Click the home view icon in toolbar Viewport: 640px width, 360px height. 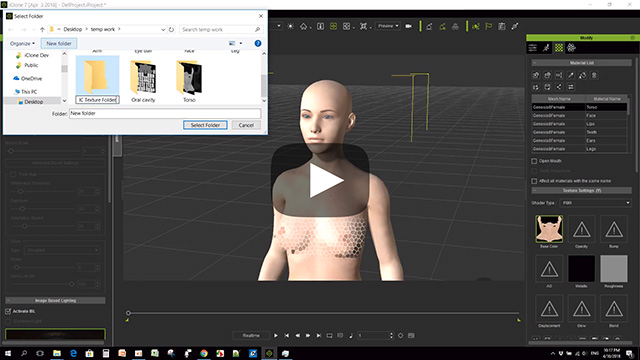point(303,26)
